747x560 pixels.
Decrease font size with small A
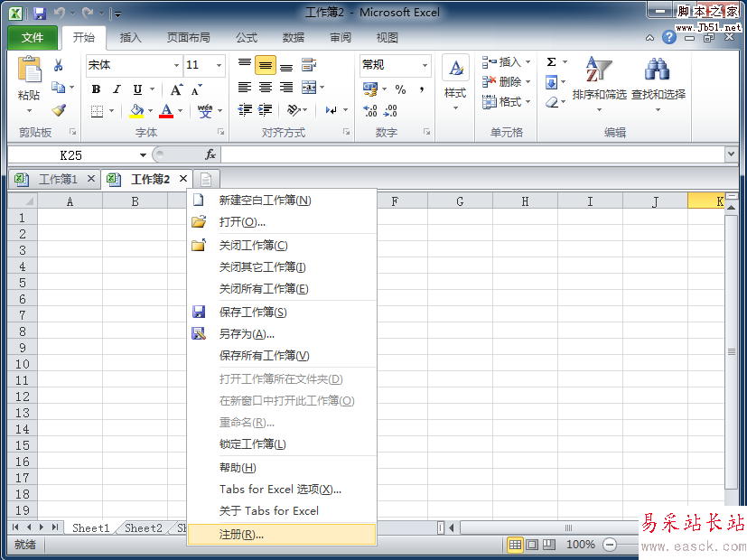[x=197, y=90]
